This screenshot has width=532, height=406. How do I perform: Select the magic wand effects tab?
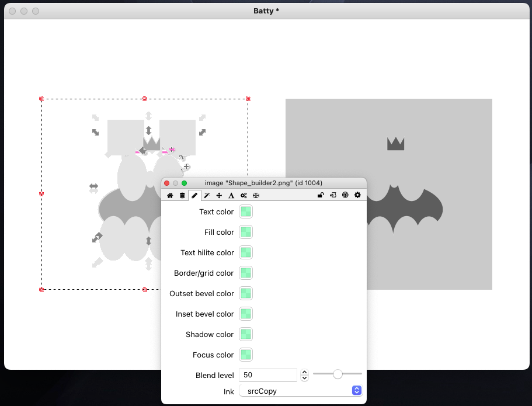[207, 195]
